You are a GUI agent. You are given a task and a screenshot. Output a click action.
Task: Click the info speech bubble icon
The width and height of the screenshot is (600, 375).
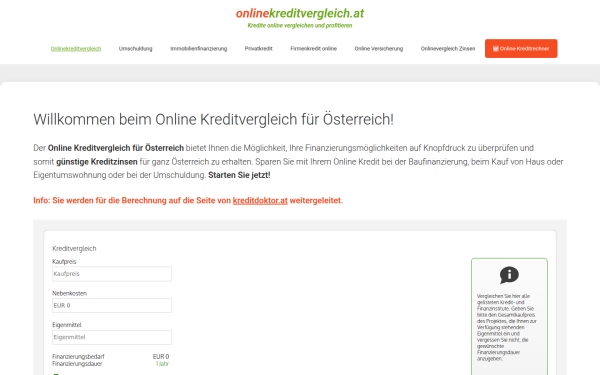click(x=509, y=275)
